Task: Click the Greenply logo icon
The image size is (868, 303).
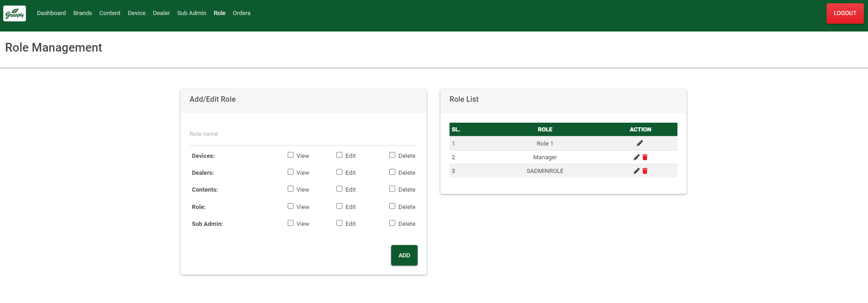Action: click(15, 13)
